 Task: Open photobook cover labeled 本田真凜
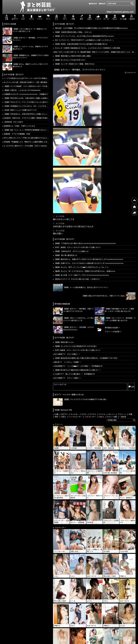pyautogui.click(x=94, y=512)
